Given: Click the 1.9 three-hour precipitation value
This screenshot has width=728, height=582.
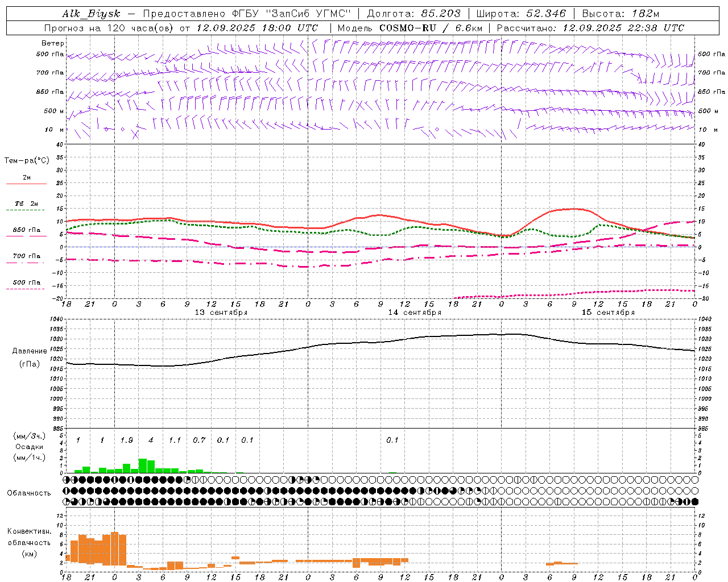Looking at the screenshot, I should [126, 440].
